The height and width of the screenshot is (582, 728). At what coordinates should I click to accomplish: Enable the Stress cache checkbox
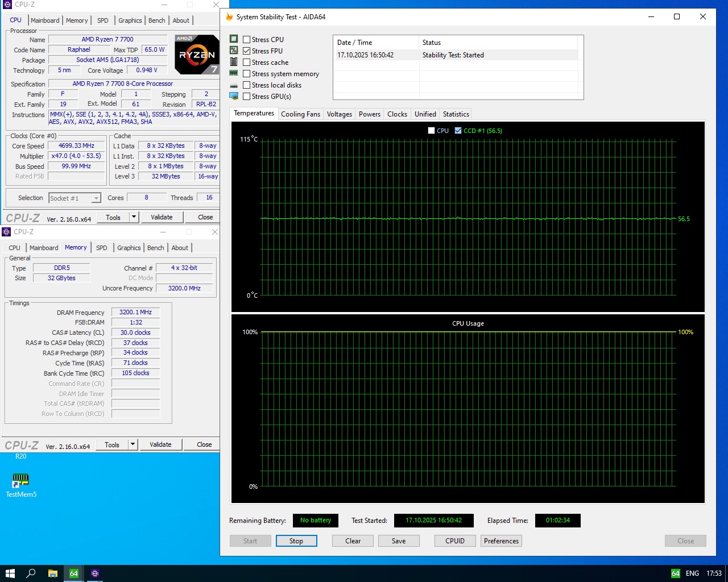pos(247,63)
